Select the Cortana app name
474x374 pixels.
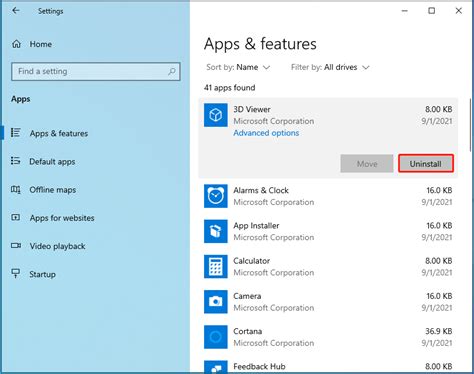[248, 331]
